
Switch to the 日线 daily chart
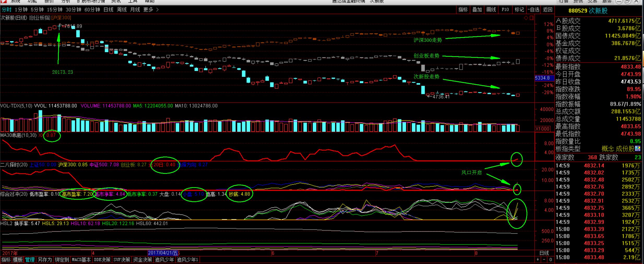click(108, 10)
